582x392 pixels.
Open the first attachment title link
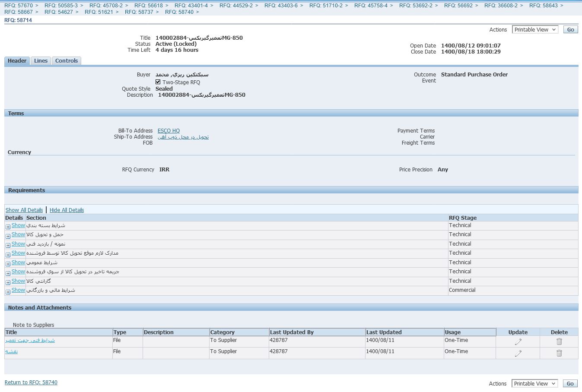[30, 340]
